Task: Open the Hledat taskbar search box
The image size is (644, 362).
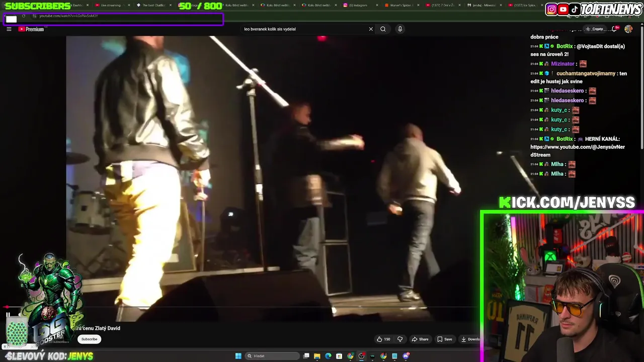Action: click(272, 356)
